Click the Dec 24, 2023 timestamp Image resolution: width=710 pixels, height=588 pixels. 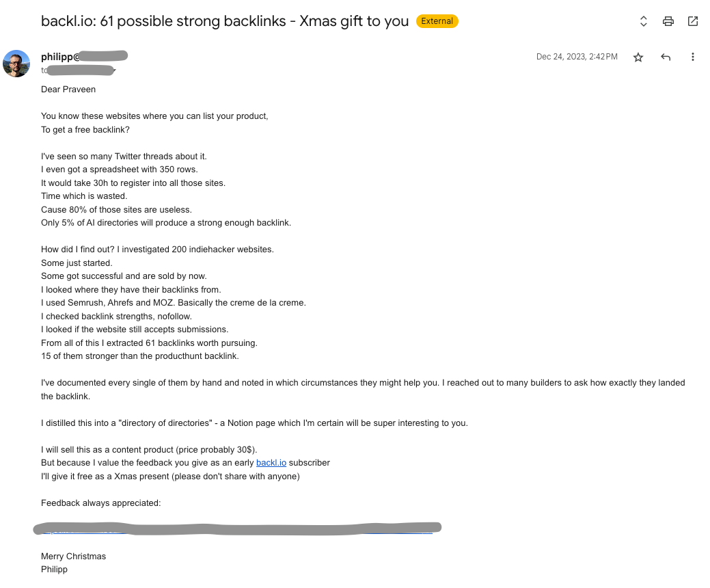(577, 57)
